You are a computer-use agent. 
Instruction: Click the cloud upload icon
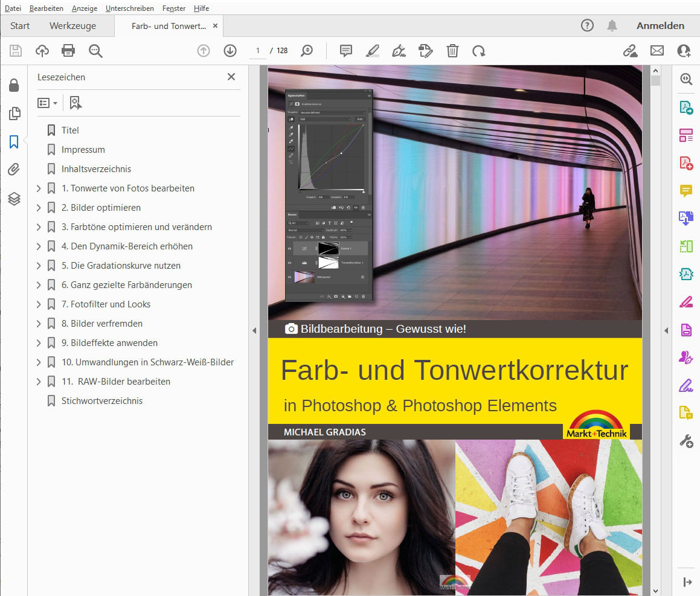42,51
